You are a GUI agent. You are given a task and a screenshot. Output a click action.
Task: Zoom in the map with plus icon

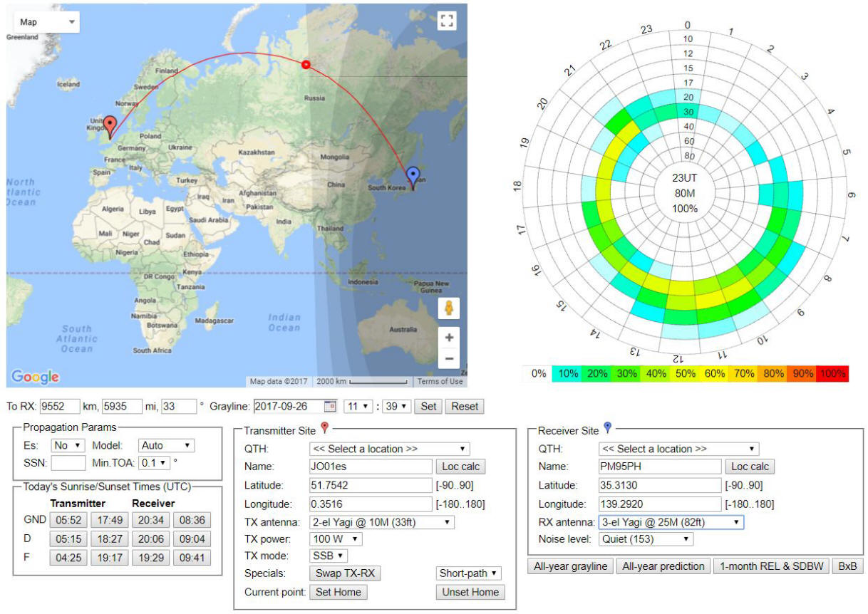click(449, 337)
